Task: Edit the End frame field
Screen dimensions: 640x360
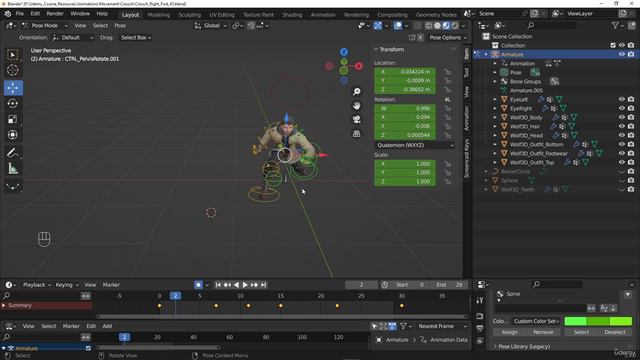Action: [x=449, y=285]
